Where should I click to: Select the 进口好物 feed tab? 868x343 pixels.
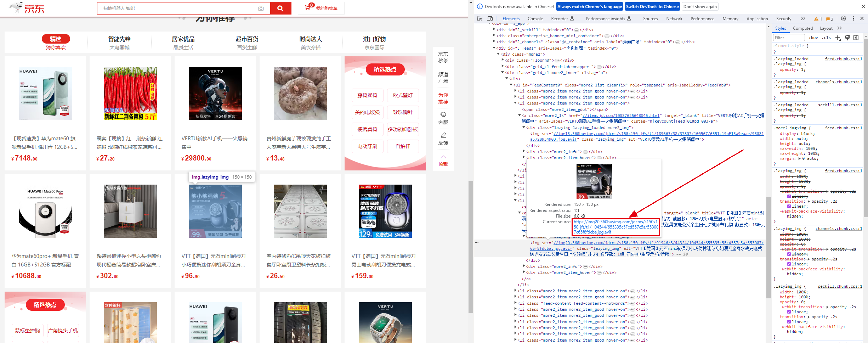point(374,43)
